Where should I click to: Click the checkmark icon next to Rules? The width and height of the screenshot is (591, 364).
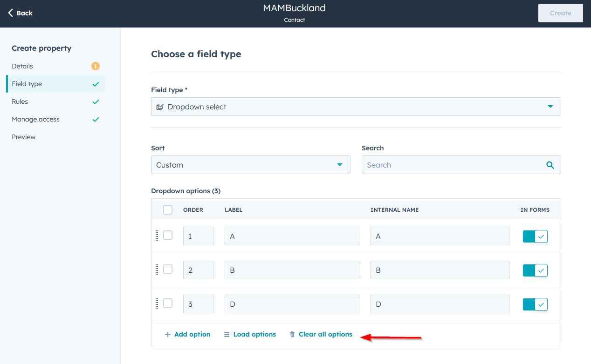coord(95,101)
